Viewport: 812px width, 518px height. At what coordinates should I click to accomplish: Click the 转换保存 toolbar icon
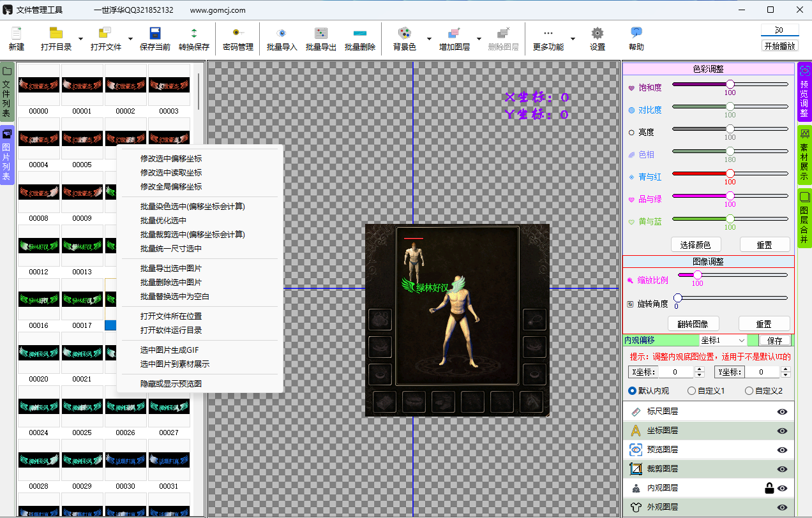pos(194,33)
